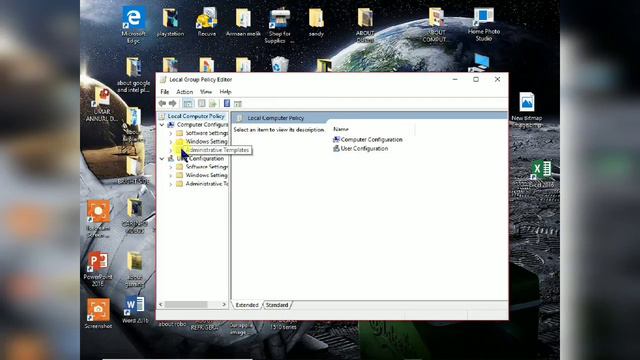Select the Word 2016 desktop shortcut
The width and height of the screenshot is (640, 360).
[x=135, y=310]
